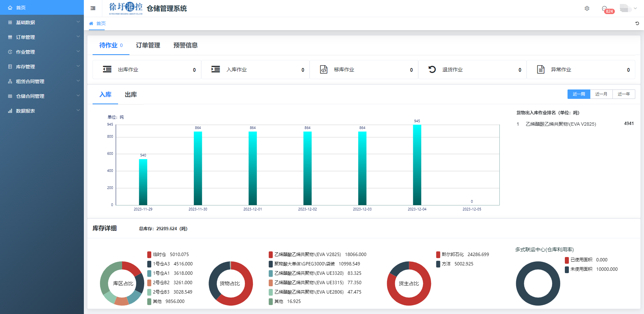Switch to the 预警信息 tab
The image size is (644, 314).
point(185,45)
